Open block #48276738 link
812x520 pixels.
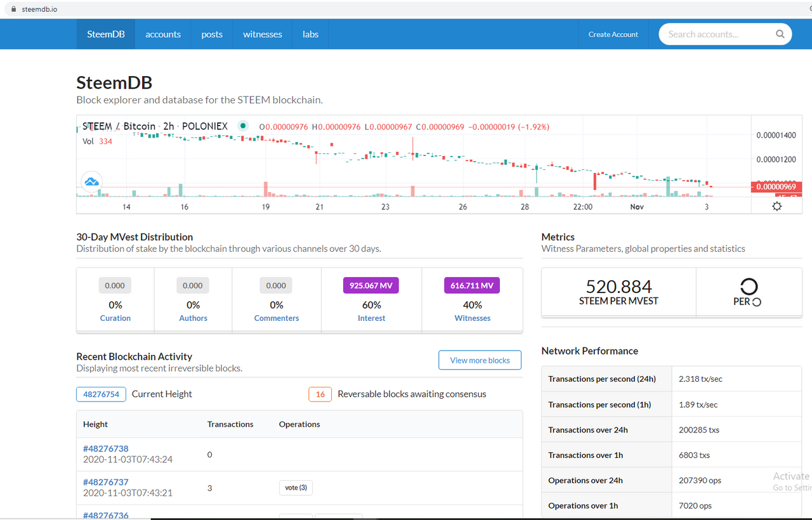(x=106, y=448)
